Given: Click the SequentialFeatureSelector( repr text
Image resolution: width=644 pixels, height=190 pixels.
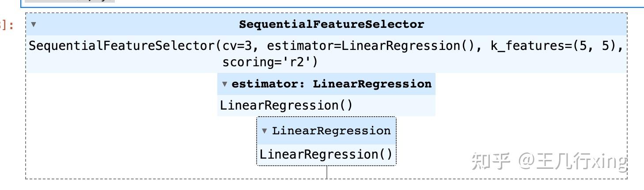Looking at the screenshot, I should (x=125, y=46).
